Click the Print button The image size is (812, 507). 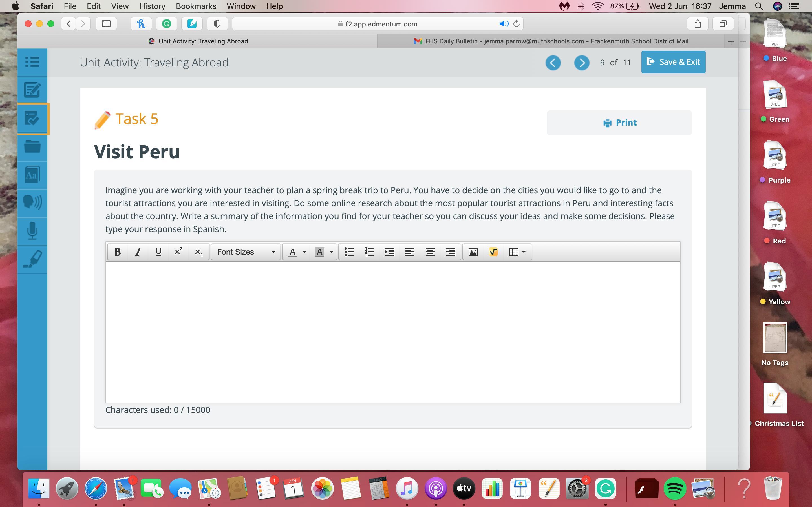(619, 123)
